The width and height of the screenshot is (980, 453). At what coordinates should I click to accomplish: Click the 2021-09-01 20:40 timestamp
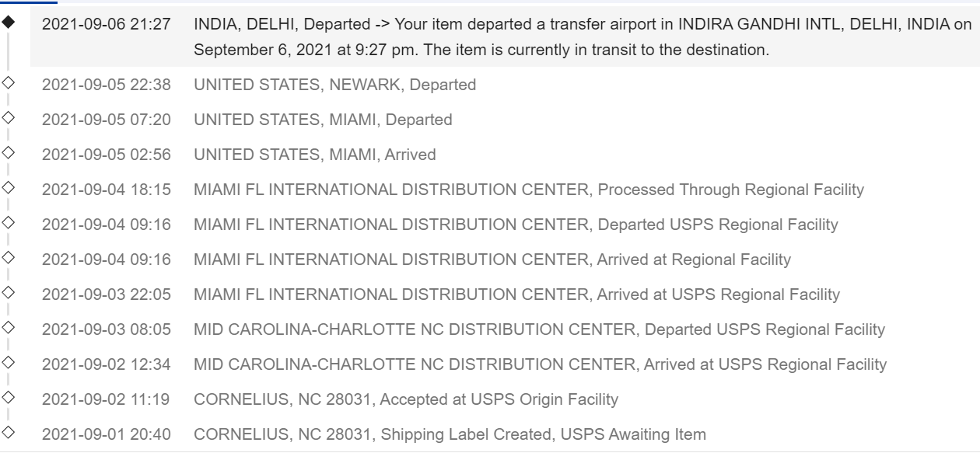pos(107,434)
